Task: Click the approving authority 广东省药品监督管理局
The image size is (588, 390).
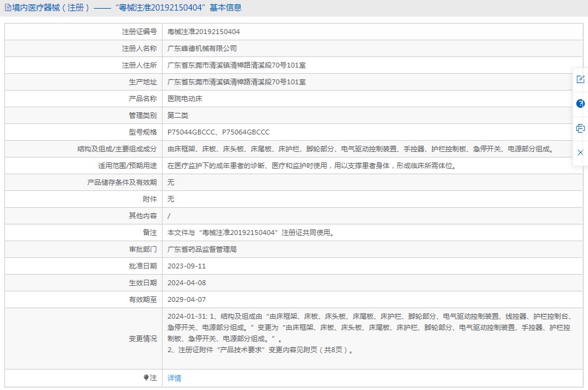Action: coord(202,249)
